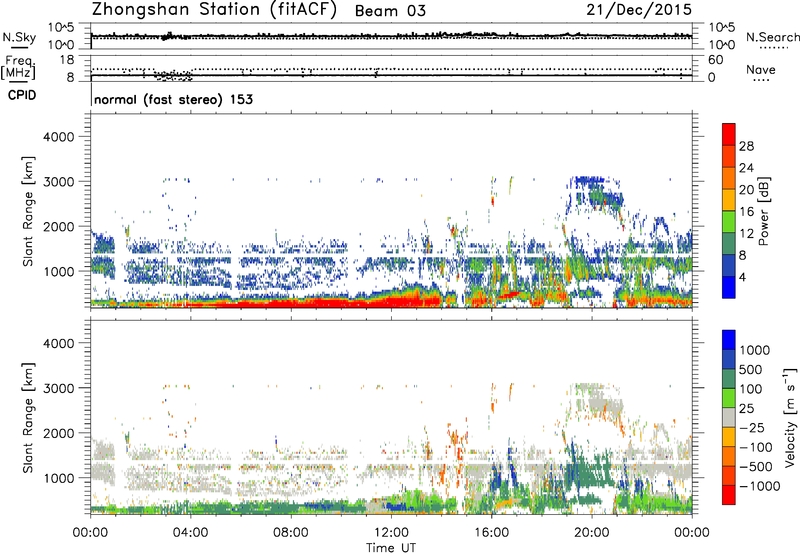Screen dimensions: 800x554
Task: Click the "N.Search" legend label
Action: click(x=773, y=37)
